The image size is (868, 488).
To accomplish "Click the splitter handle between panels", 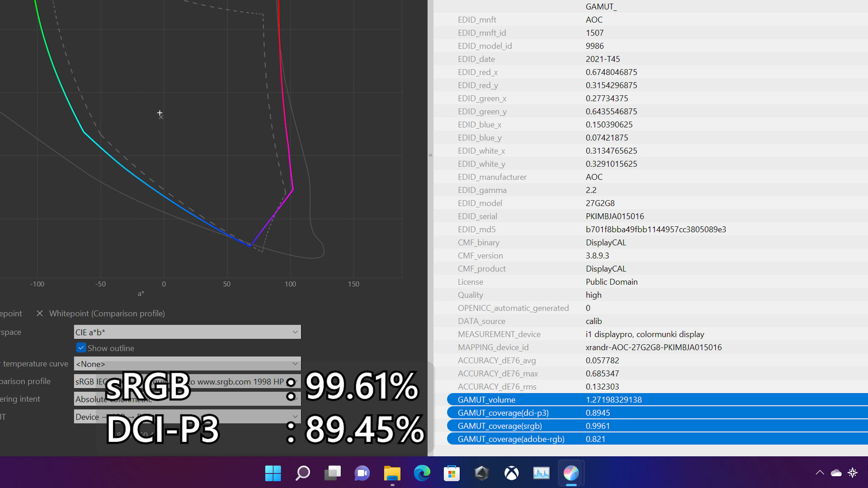I will tap(430, 155).
